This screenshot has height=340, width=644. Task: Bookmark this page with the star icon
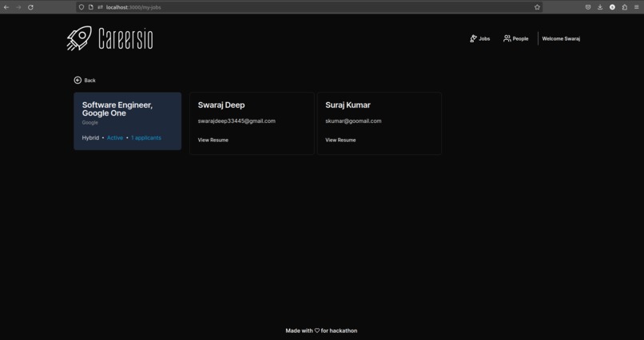coord(537,7)
